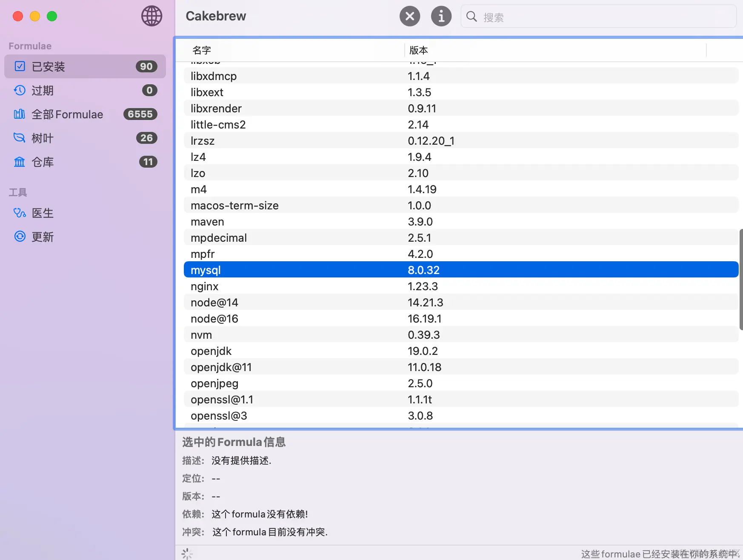Image resolution: width=743 pixels, height=560 pixels.
Task: Click the 选中的 Formula 信息 heading
Action: point(234,442)
